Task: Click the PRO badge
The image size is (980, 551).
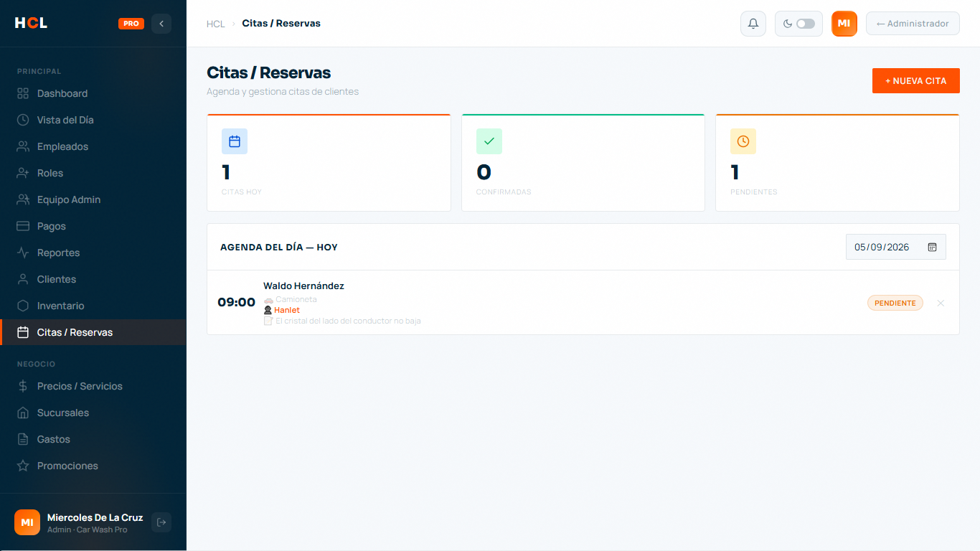Action: (x=131, y=24)
